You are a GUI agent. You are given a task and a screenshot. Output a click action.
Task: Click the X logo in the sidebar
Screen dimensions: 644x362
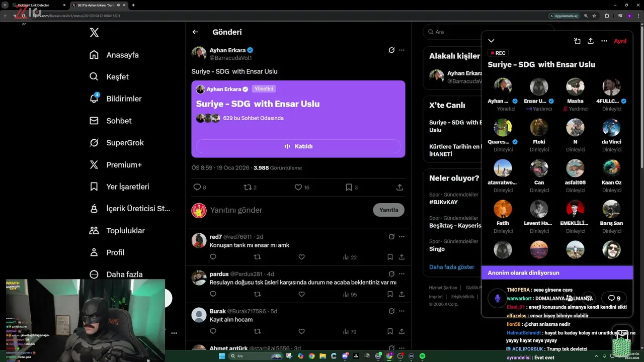[x=94, y=33]
